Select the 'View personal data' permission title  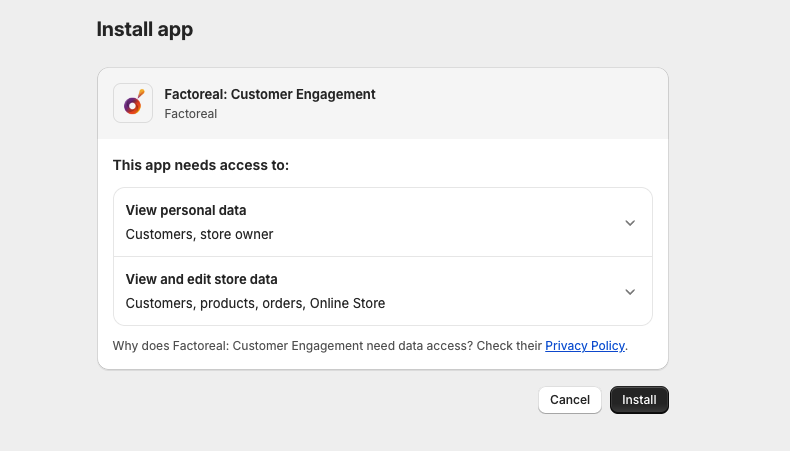(186, 211)
